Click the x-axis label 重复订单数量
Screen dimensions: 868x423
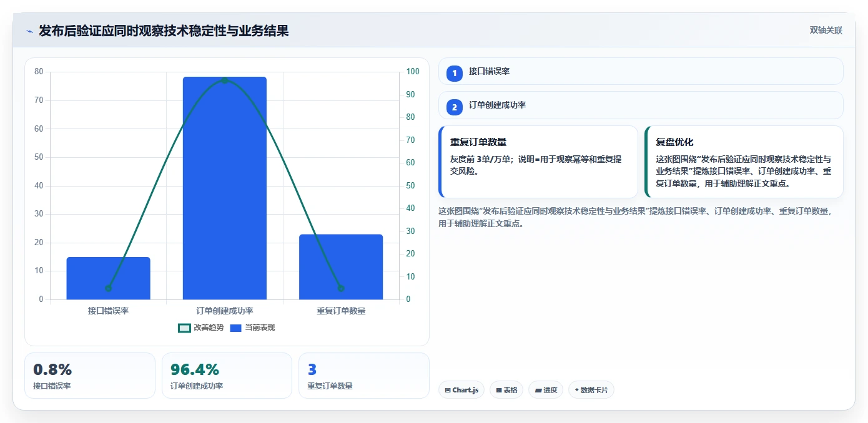coord(341,311)
